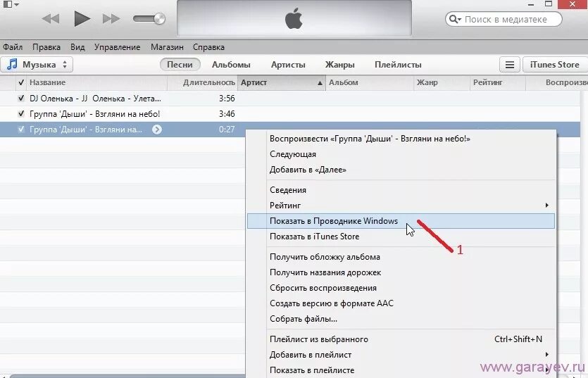Open the Справка menu
588x378 pixels.
pos(208,47)
